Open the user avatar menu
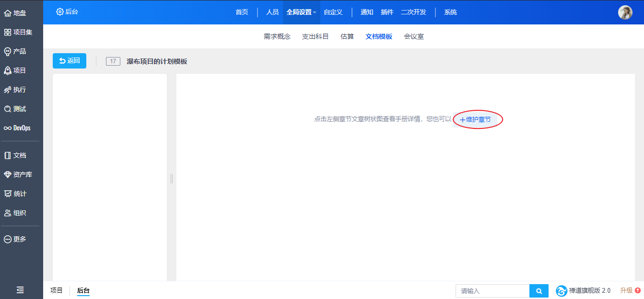 tap(625, 12)
